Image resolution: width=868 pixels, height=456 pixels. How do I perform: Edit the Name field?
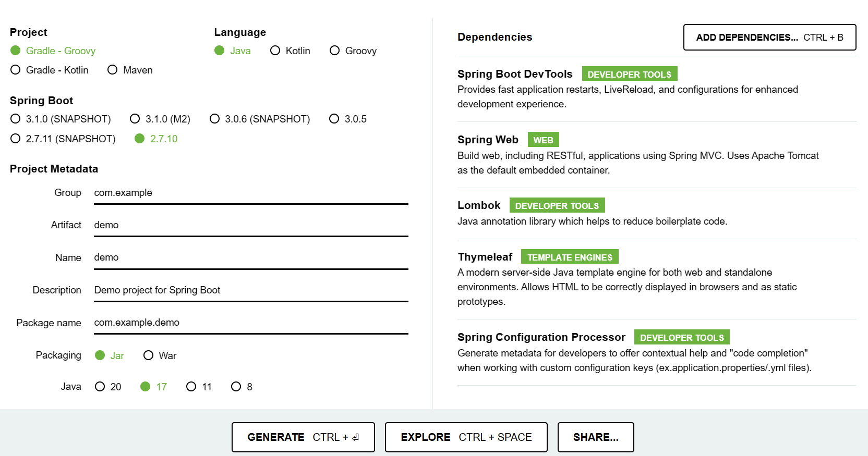click(251, 257)
